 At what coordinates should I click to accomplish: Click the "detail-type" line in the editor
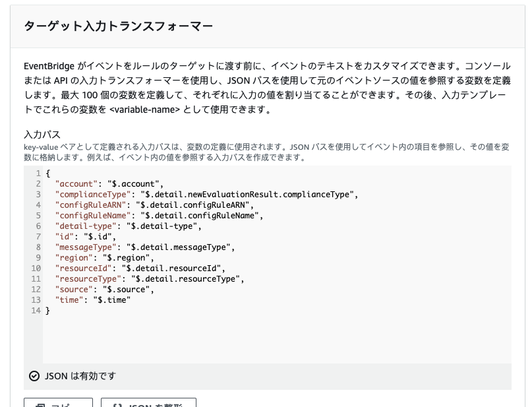pyautogui.click(x=129, y=226)
